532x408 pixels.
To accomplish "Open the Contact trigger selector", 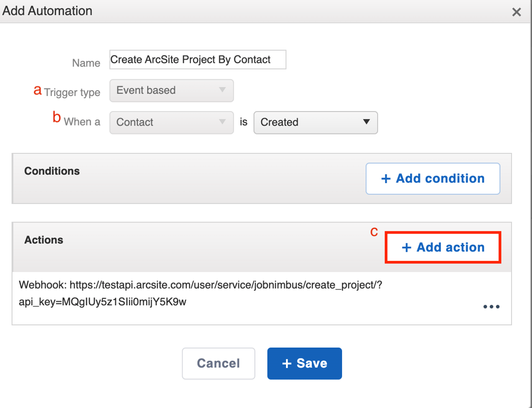I will [x=171, y=123].
